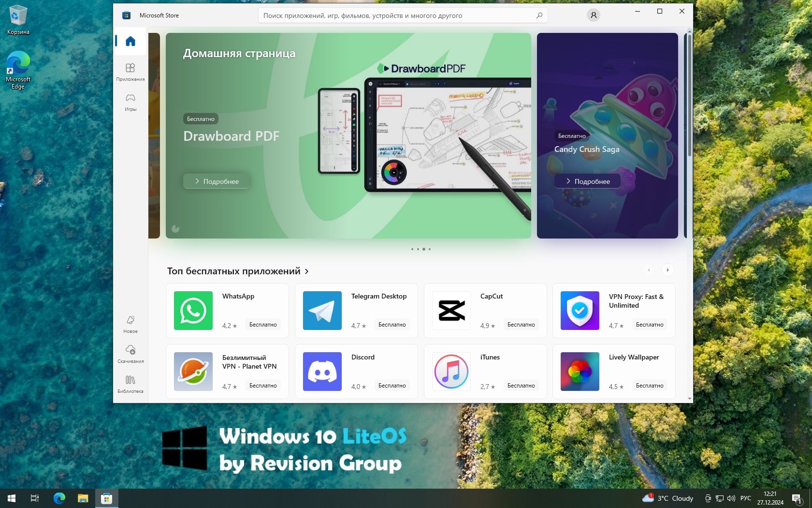Show the Скачивания downloads page

tap(130, 354)
